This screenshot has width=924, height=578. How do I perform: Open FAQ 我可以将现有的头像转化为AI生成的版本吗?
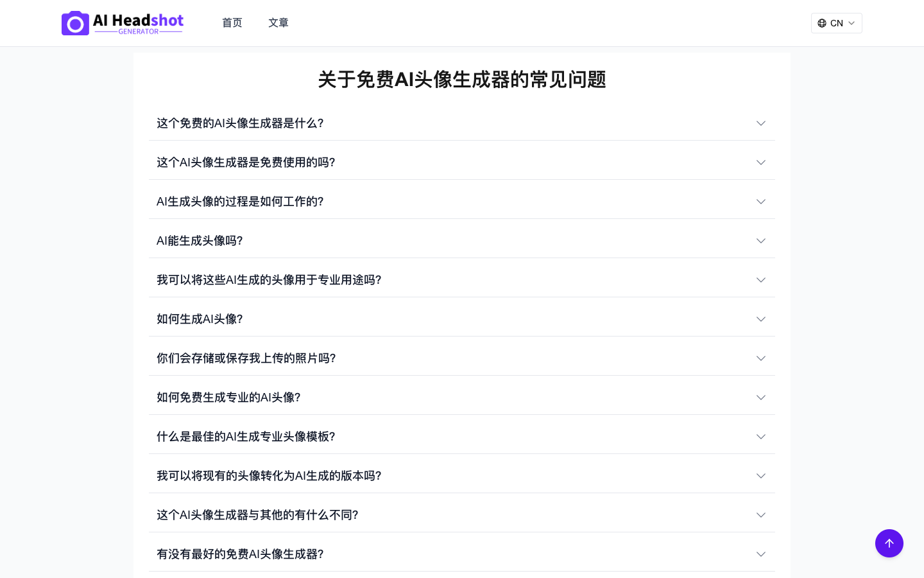[x=269, y=476]
